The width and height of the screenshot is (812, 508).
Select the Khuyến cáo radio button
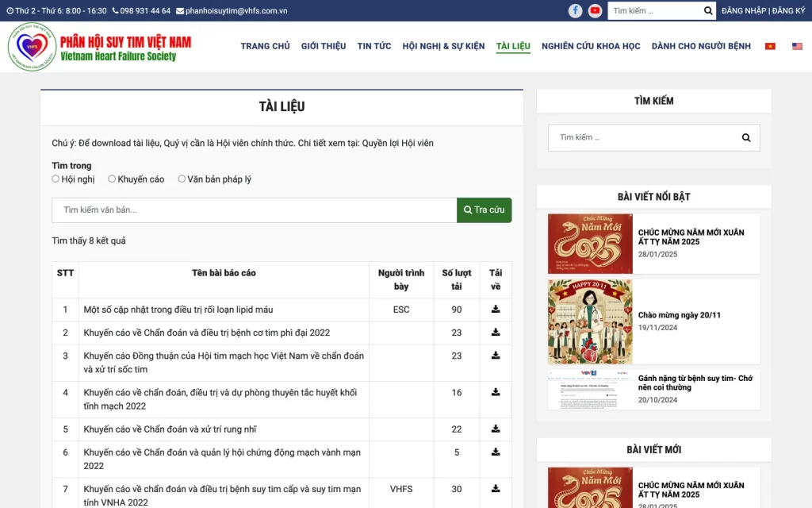pyautogui.click(x=111, y=179)
